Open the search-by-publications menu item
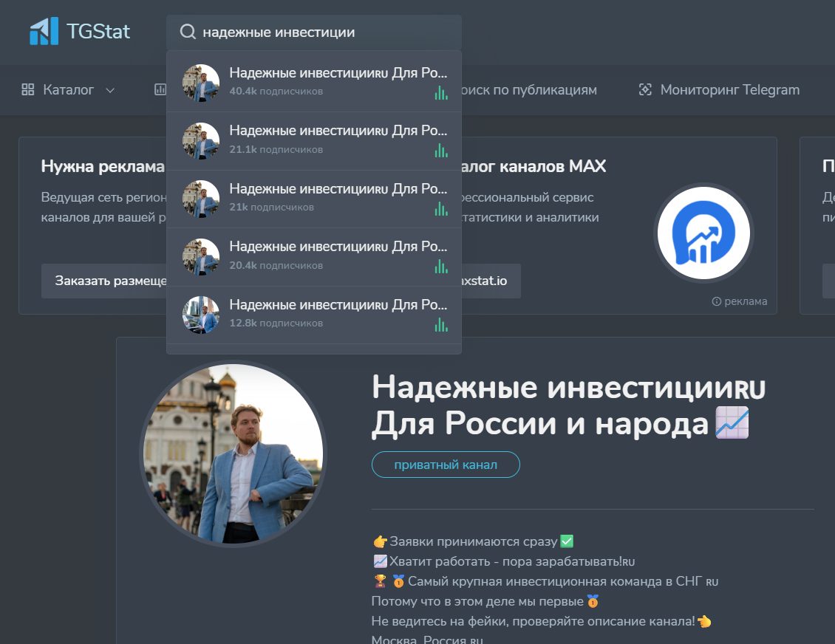This screenshot has width=835, height=644. (529, 89)
